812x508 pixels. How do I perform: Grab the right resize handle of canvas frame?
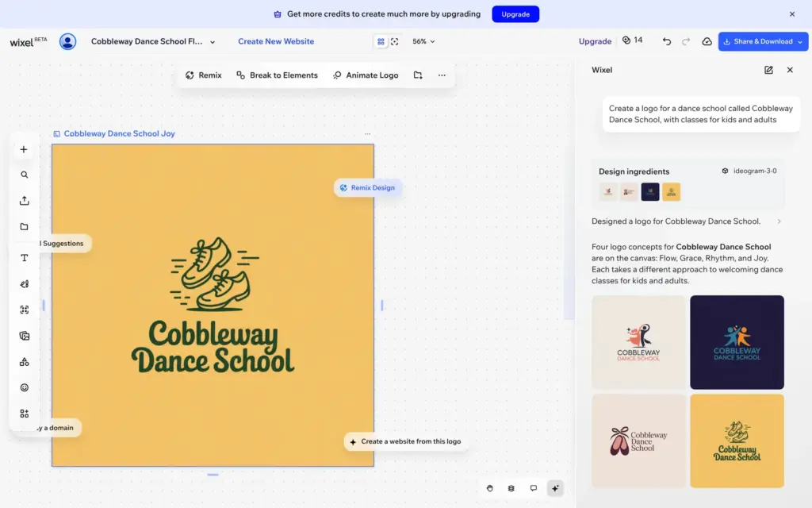382,306
